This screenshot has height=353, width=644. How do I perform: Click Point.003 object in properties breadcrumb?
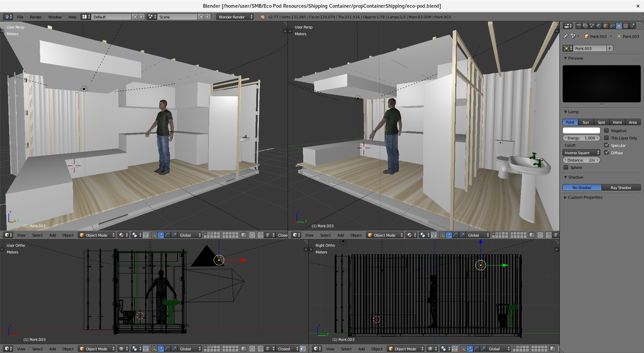coord(596,36)
